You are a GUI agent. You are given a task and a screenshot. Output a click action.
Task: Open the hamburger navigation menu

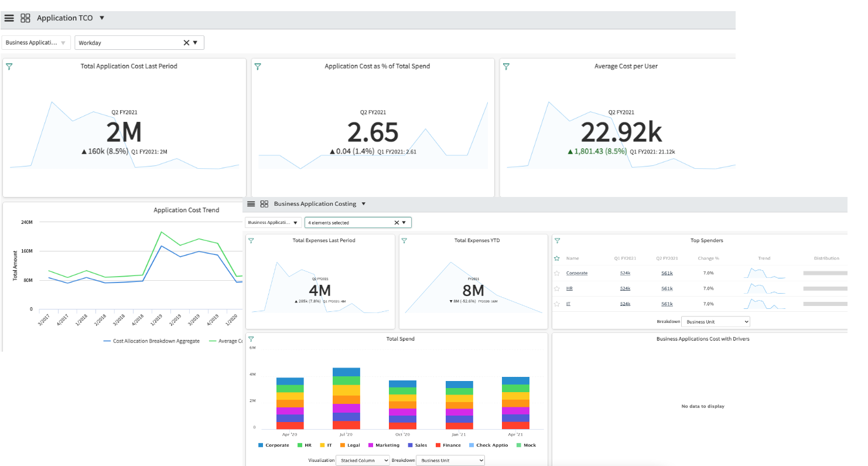9,18
